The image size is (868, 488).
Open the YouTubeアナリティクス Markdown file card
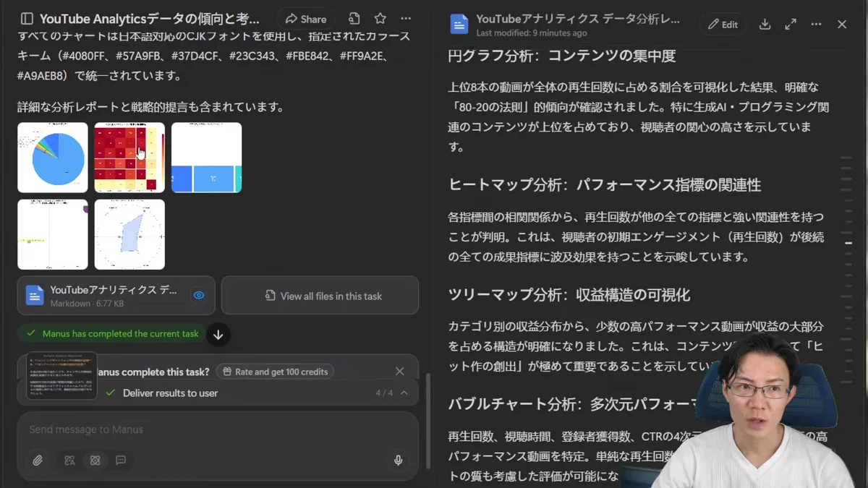click(116, 296)
